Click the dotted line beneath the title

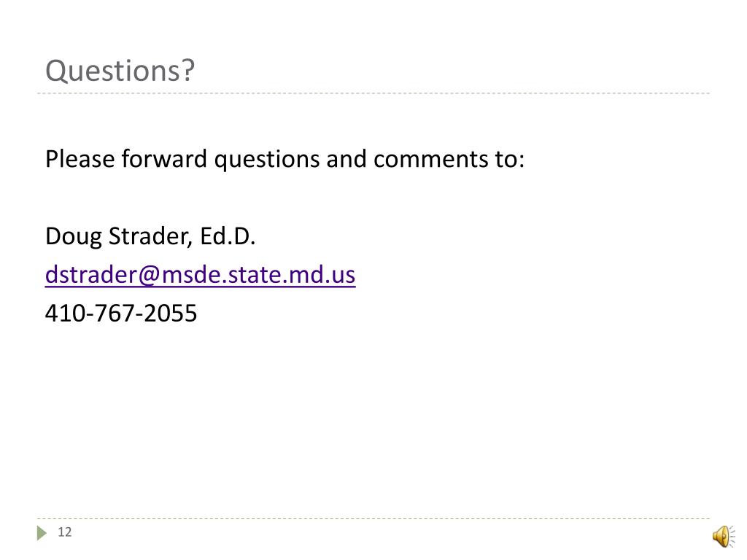[373, 93]
